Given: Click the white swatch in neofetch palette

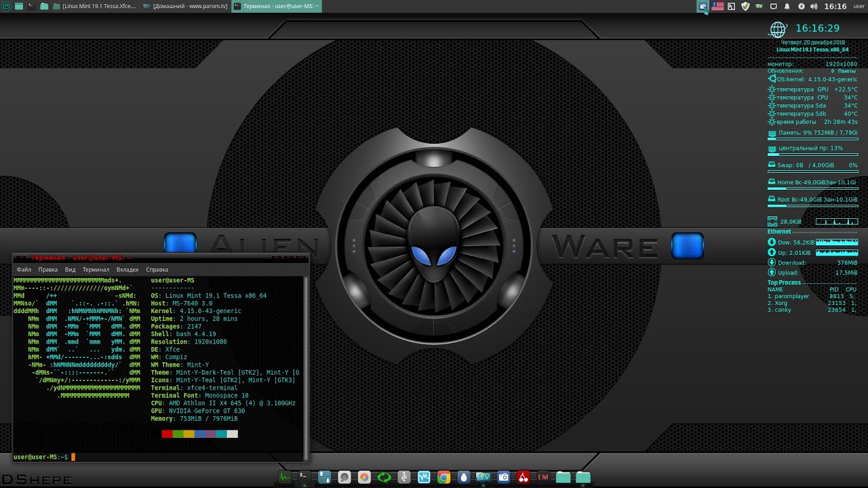Looking at the screenshot, I should click(x=232, y=434).
